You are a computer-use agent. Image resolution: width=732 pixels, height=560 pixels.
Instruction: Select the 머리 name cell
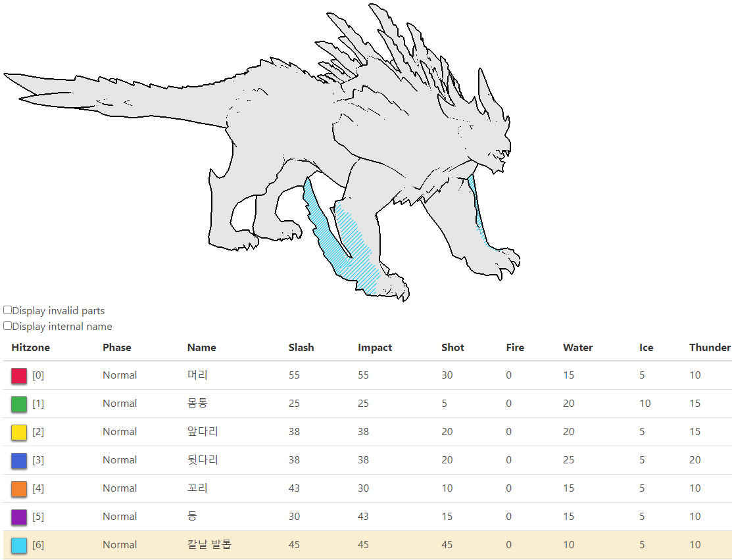point(197,375)
